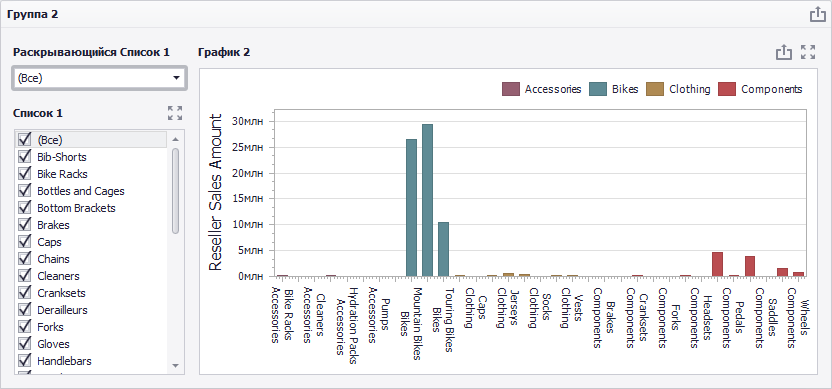Uncheck the Cranksets item
The width and height of the screenshot is (832, 389).
(24, 292)
